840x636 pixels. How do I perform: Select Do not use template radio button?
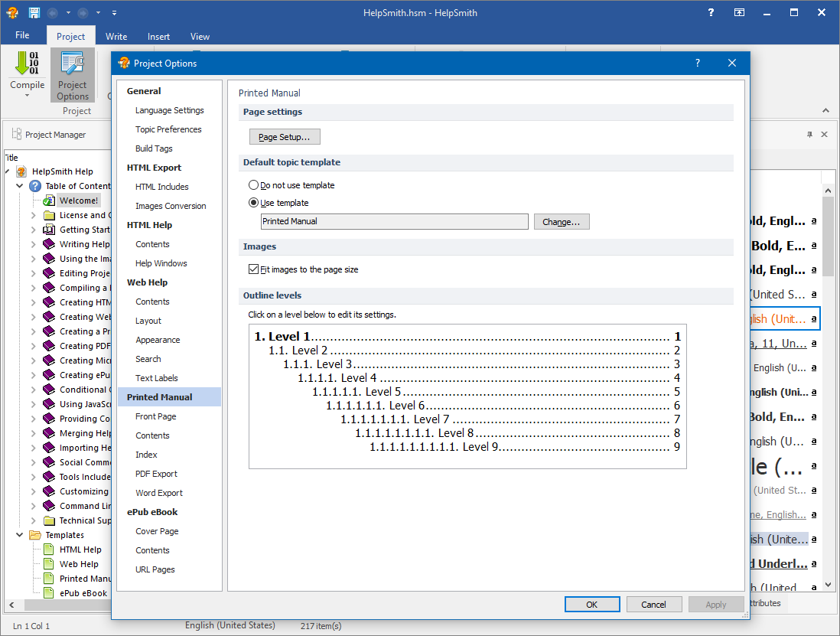click(x=253, y=185)
